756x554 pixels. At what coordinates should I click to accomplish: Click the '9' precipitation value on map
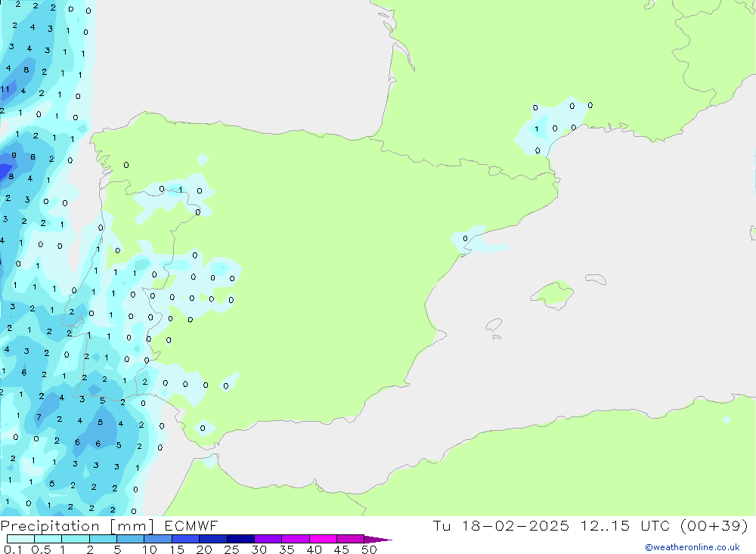pos(14,155)
